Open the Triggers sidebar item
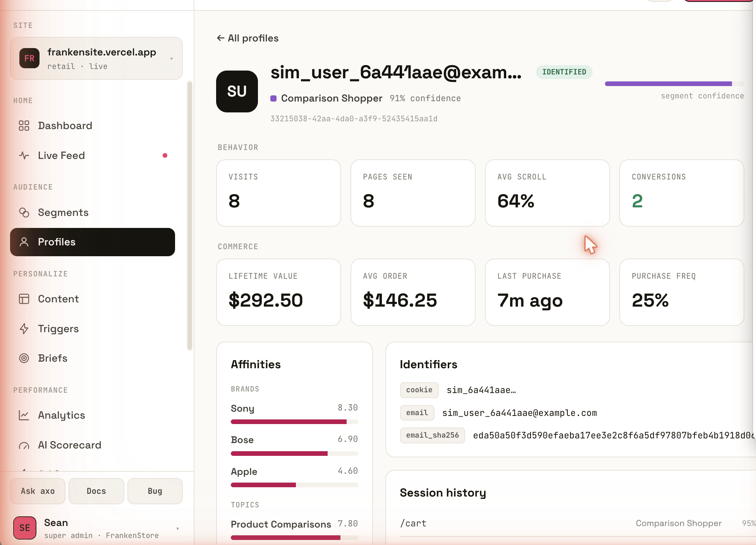The image size is (756, 545). (x=93, y=329)
